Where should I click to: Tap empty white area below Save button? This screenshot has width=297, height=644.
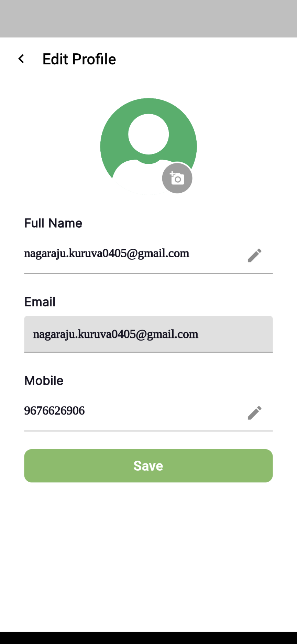pos(148,557)
